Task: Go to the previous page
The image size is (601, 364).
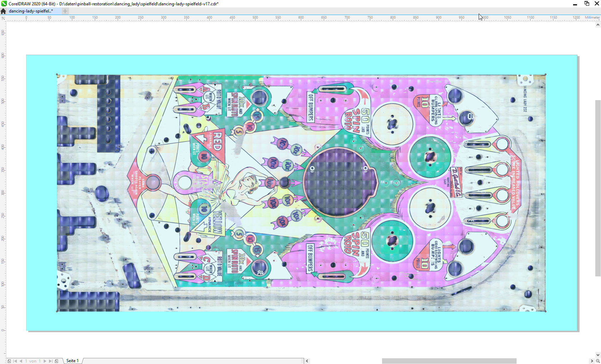Action: click(21, 361)
